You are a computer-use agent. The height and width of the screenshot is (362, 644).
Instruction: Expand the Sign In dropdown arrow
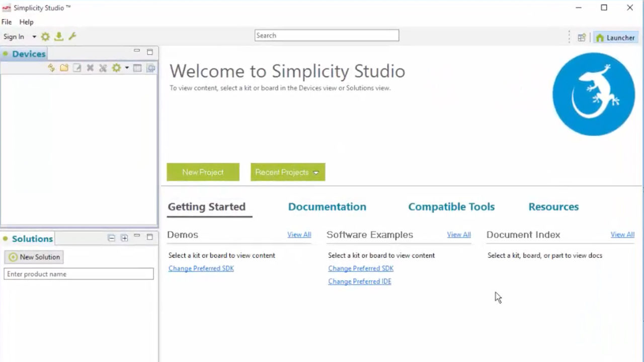click(34, 37)
